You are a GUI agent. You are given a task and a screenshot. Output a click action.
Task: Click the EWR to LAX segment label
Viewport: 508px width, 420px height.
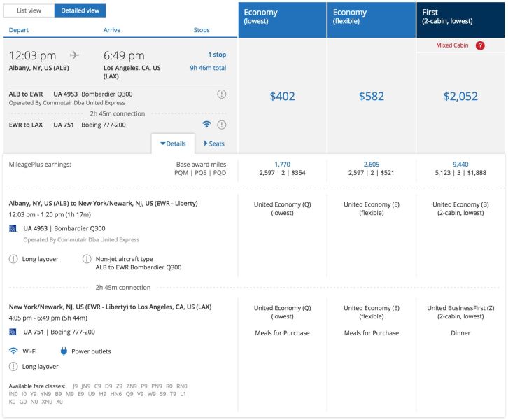pos(26,125)
